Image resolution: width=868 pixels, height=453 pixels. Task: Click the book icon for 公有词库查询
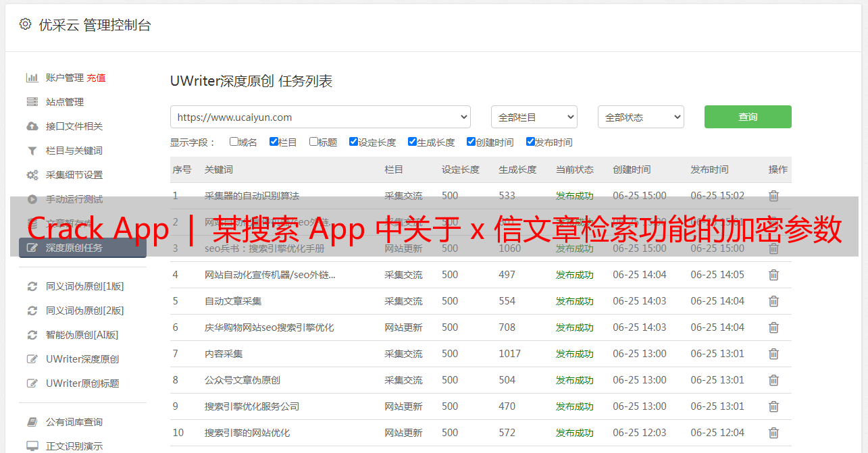[32, 422]
